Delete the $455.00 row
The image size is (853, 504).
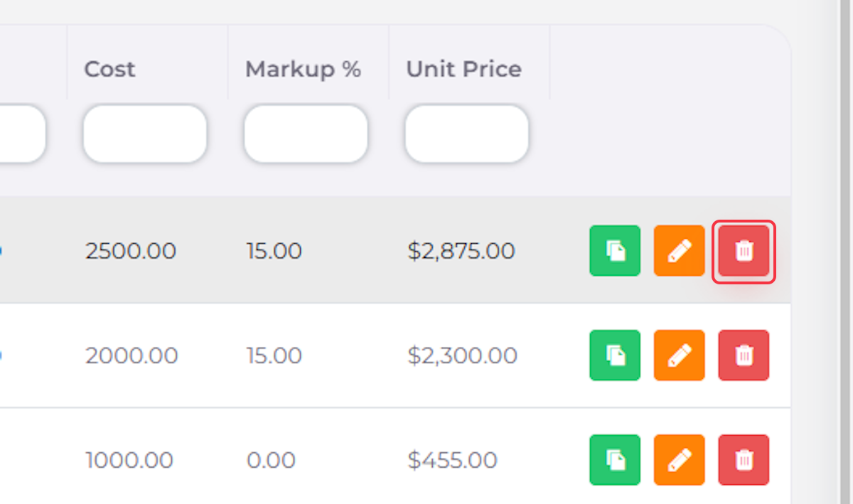coord(744,460)
